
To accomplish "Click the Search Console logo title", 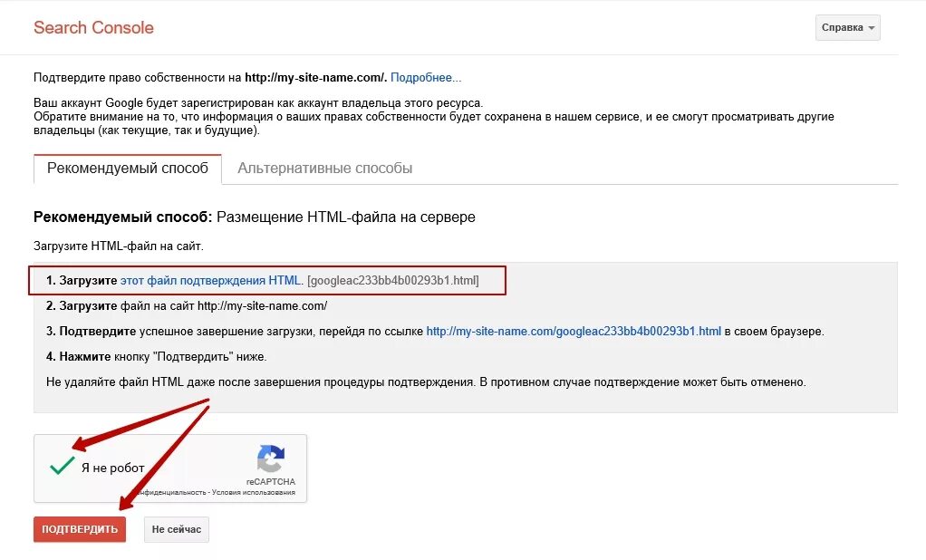I will pyautogui.click(x=93, y=27).
